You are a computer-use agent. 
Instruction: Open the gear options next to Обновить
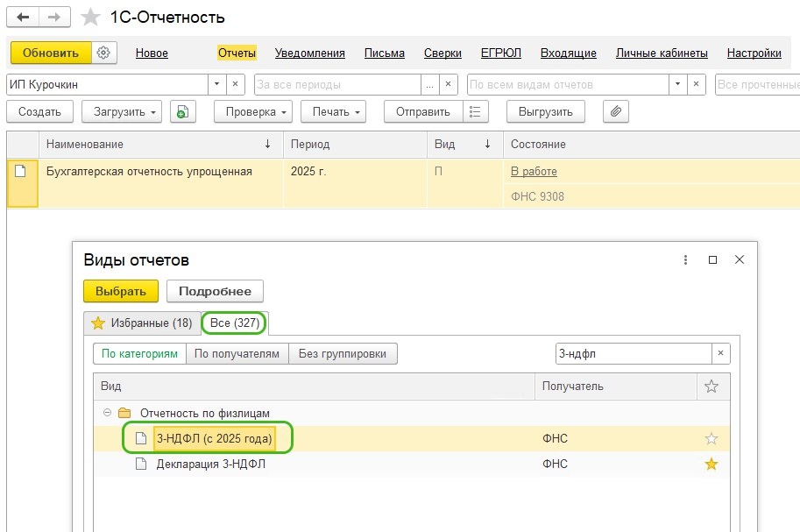pyautogui.click(x=103, y=53)
